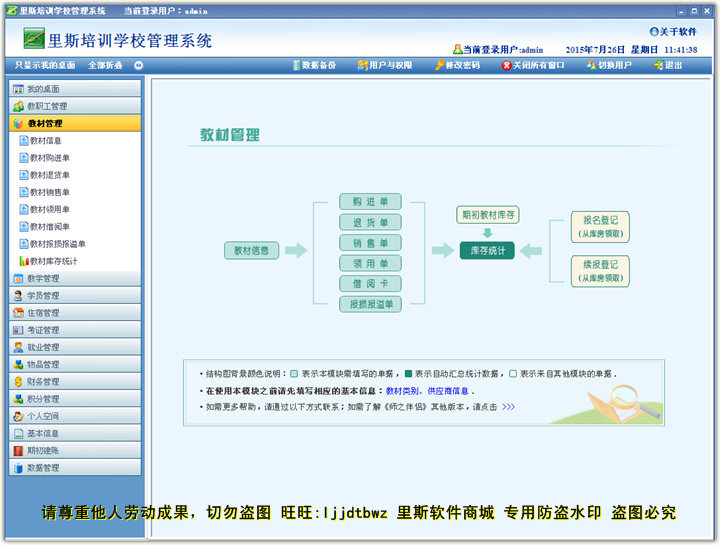
Task: Click 报名登记 (从库房领取) box
Action: [x=600, y=227]
